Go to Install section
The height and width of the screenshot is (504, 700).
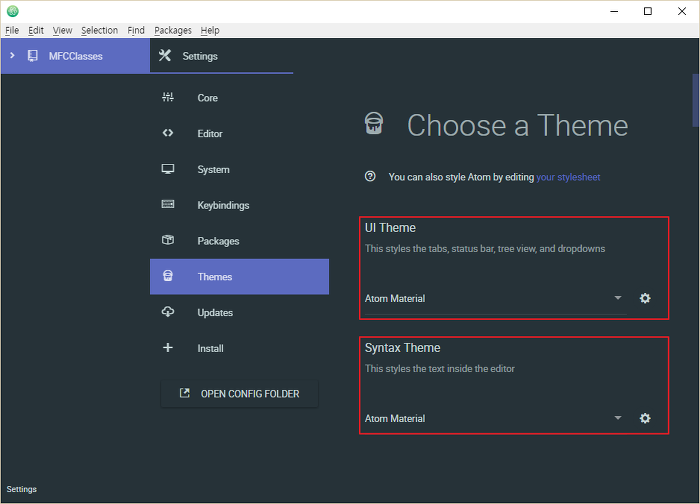click(x=239, y=348)
